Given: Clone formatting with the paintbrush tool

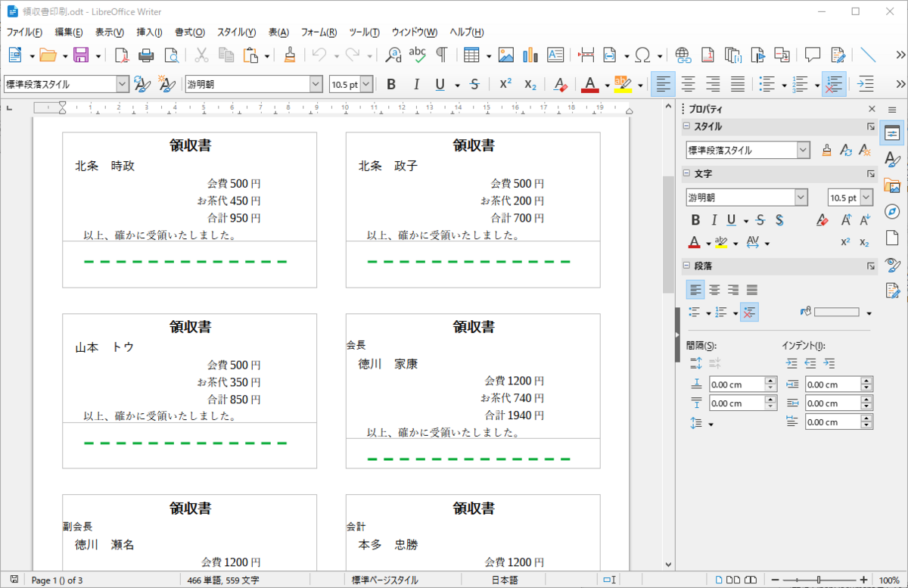Looking at the screenshot, I should tap(290, 54).
